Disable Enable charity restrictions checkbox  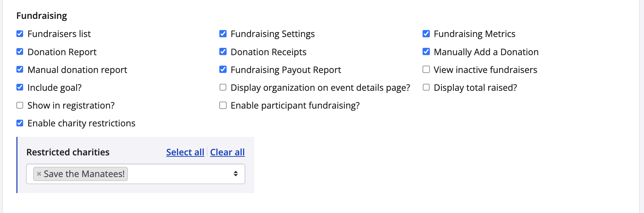coord(20,123)
